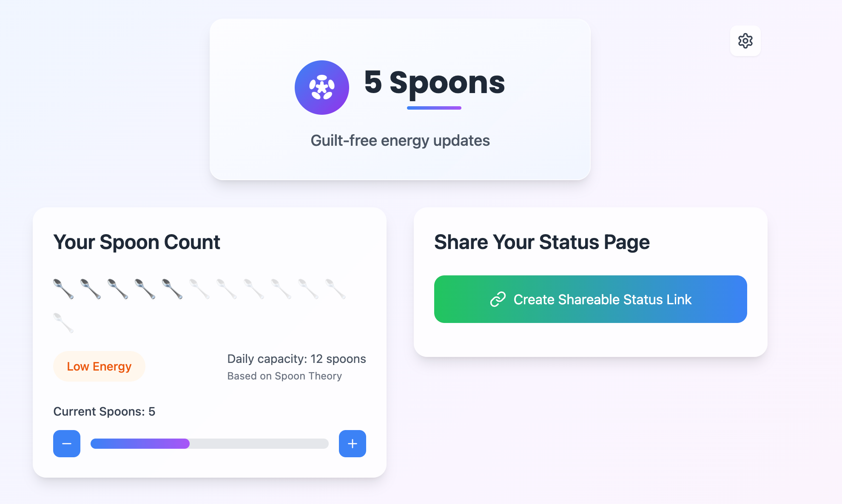Click the first filled spoon icon

click(63, 289)
